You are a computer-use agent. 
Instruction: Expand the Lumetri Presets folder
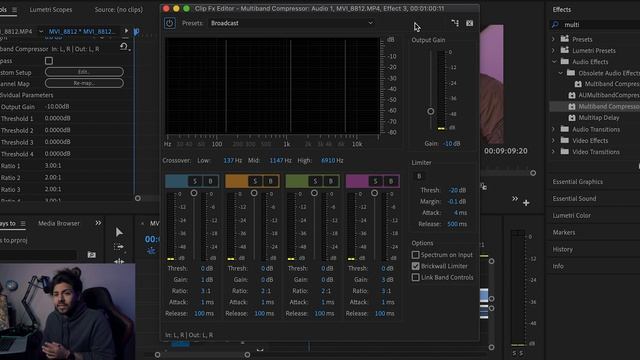[553, 51]
